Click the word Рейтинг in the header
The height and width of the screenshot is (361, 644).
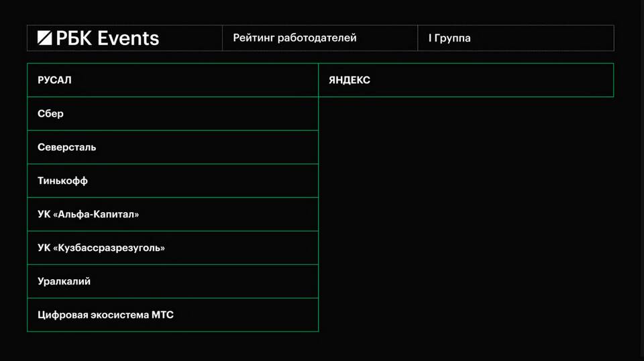[x=253, y=38]
